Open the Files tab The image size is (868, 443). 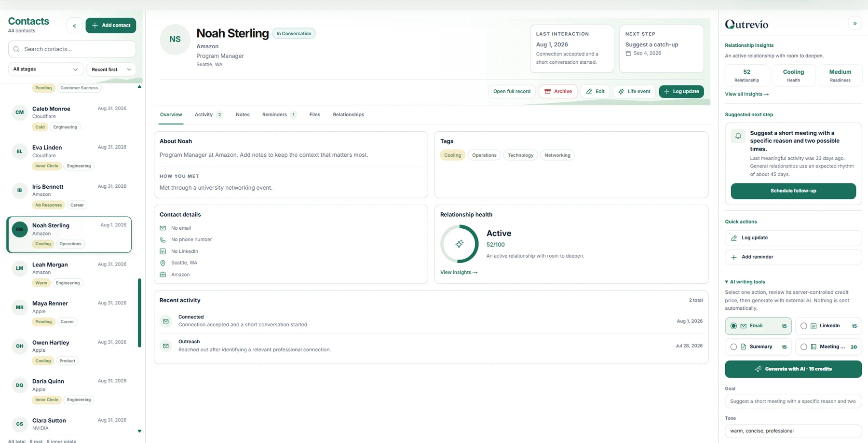click(x=315, y=115)
